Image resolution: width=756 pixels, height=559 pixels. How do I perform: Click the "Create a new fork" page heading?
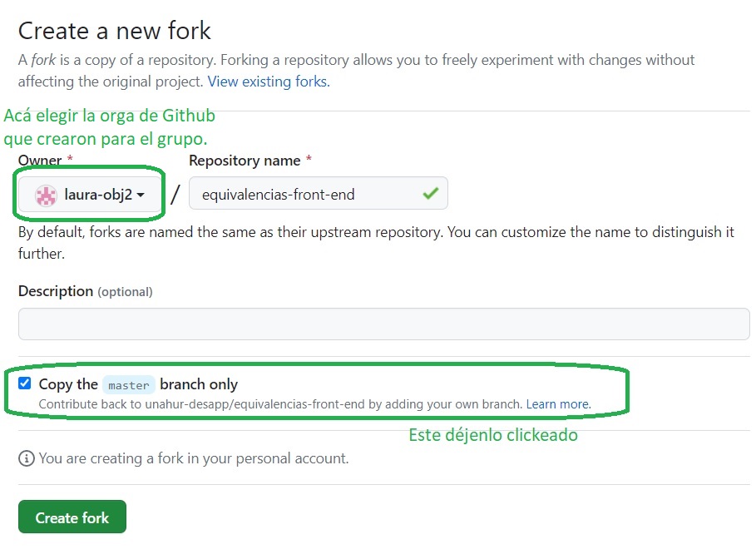tap(114, 30)
